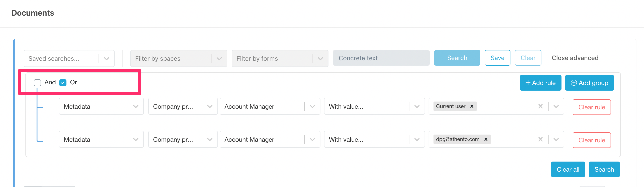Open value dropdown arrow for dpg@athento.com row
The width and height of the screenshot is (644, 187).
point(556,139)
